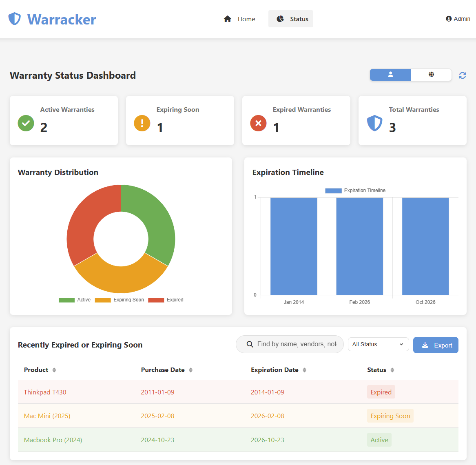
Task: Click the red Expired Warranties X icon
Action: click(258, 123)
